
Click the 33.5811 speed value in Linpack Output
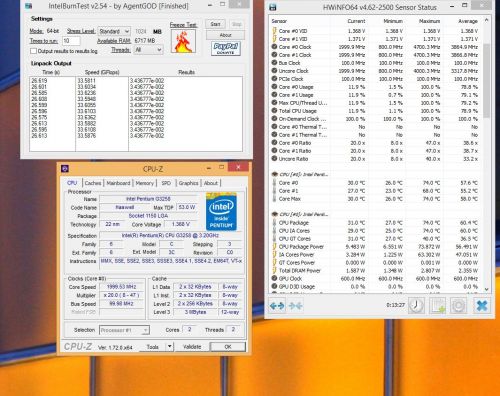[x=87, y=80]
